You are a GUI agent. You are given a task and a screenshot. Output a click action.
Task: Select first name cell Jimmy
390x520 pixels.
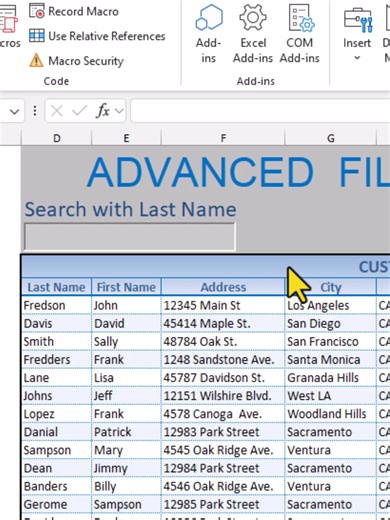[126, 468]
